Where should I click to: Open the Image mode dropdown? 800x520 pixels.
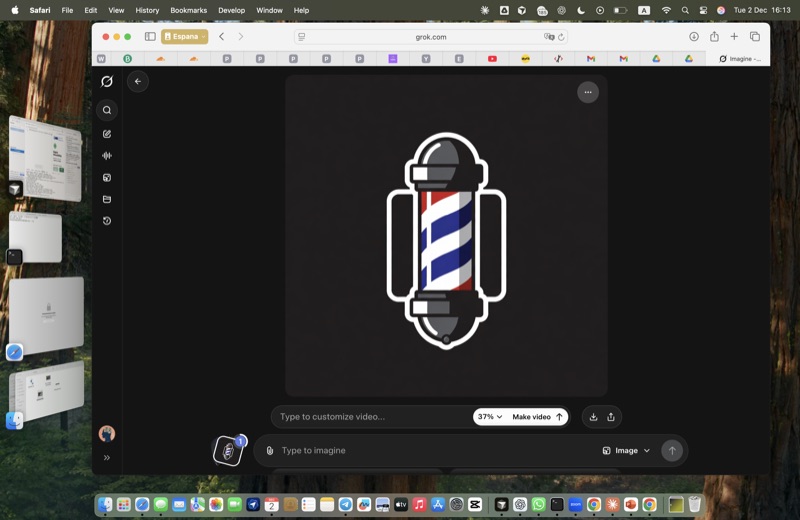(626, 451)
